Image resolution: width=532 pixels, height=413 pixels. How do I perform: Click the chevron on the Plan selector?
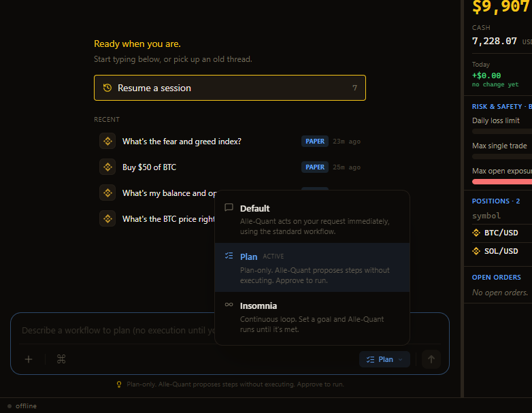click(401, 360)
